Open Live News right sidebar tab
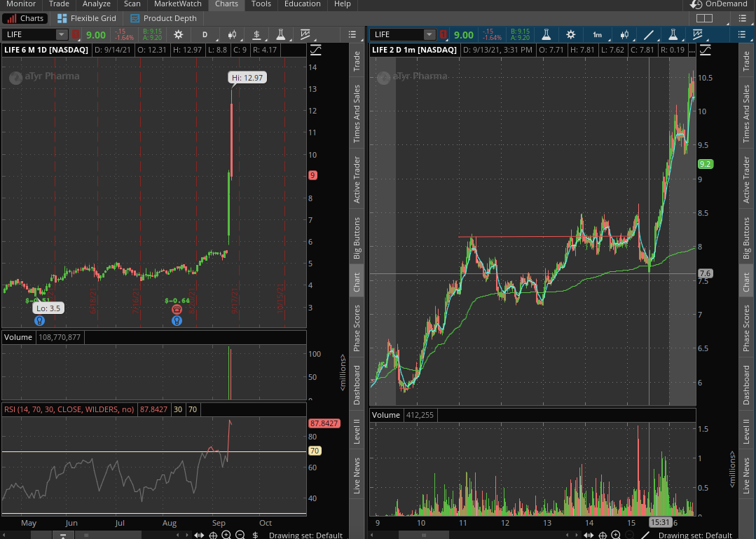 tap(746, 476)
